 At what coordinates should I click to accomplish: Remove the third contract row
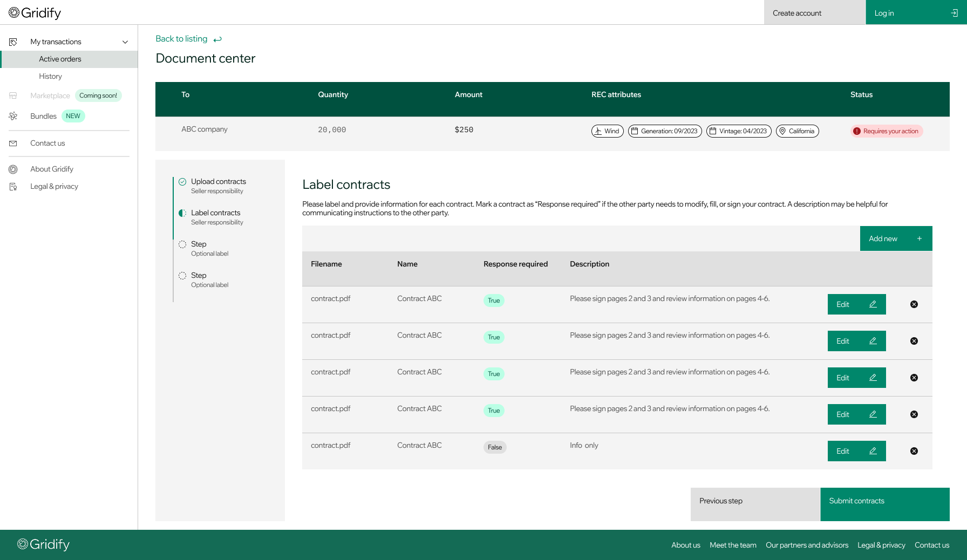point(914,378)
